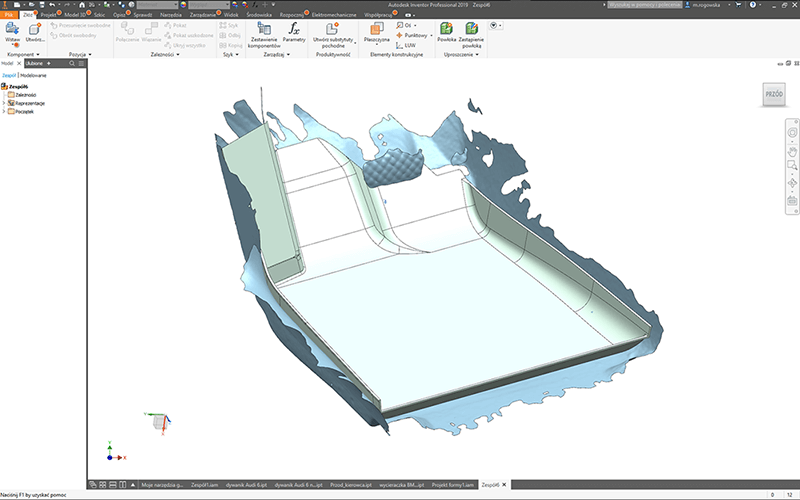Click the Powłoka simplification icon
Screen dimensions: 800x500
(x=446, y=30)
